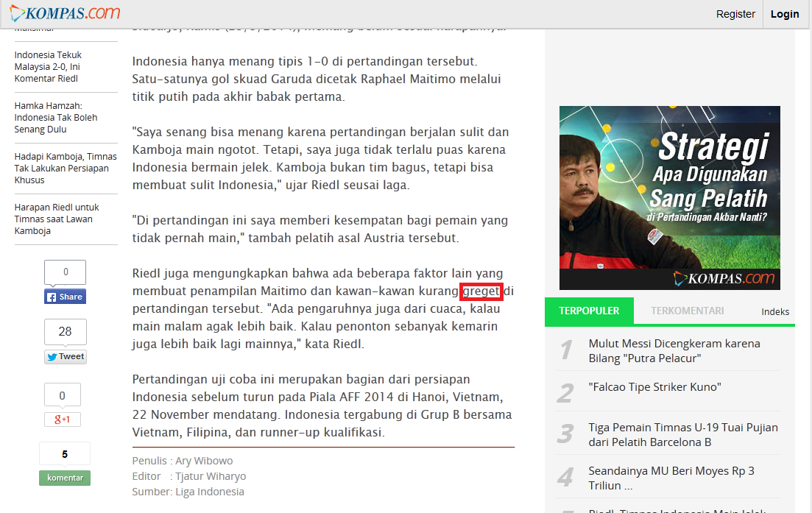Tweet this article
The height and width of the screenshot is (513, 812).
(x=66, y=357)
